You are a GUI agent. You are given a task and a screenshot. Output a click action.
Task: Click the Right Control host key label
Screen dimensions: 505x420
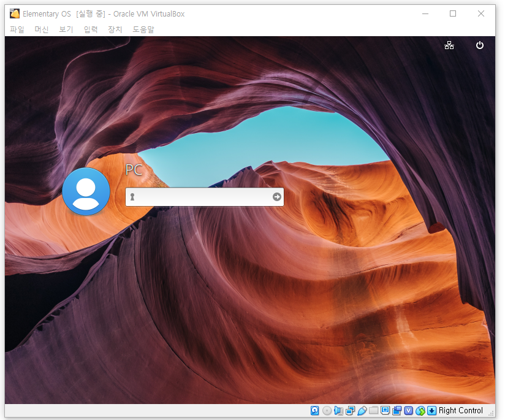[x=460, y=410]
